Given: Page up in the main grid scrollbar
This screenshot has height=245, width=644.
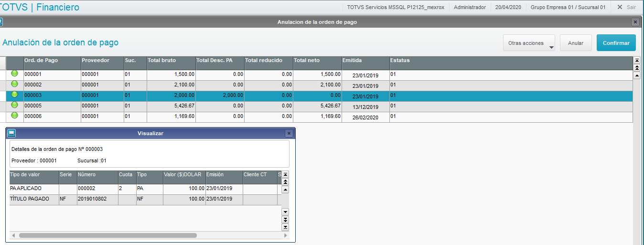Looking at the screenshot, I should [x=637, y=68].
